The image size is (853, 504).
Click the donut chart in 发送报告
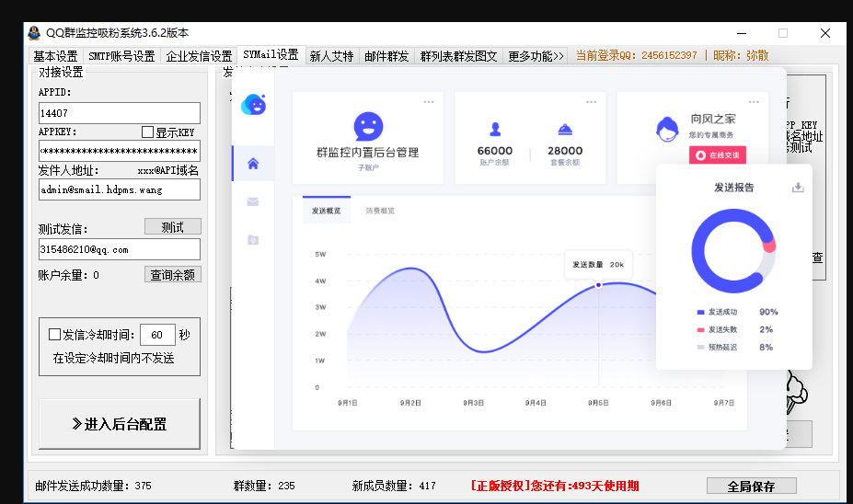pos(733,251)
